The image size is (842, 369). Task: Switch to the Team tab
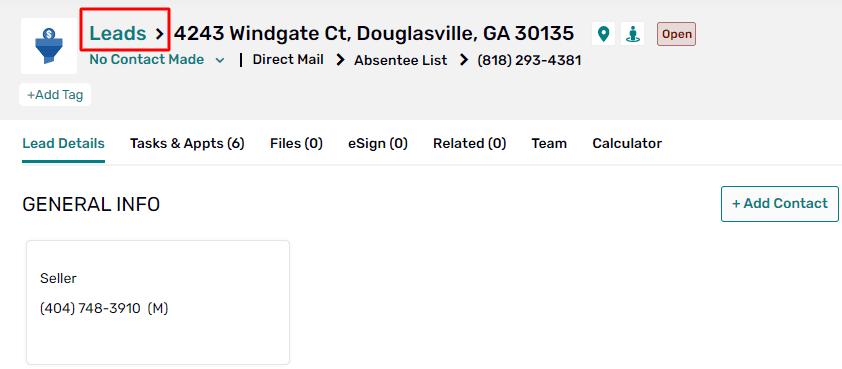point(549,143)
